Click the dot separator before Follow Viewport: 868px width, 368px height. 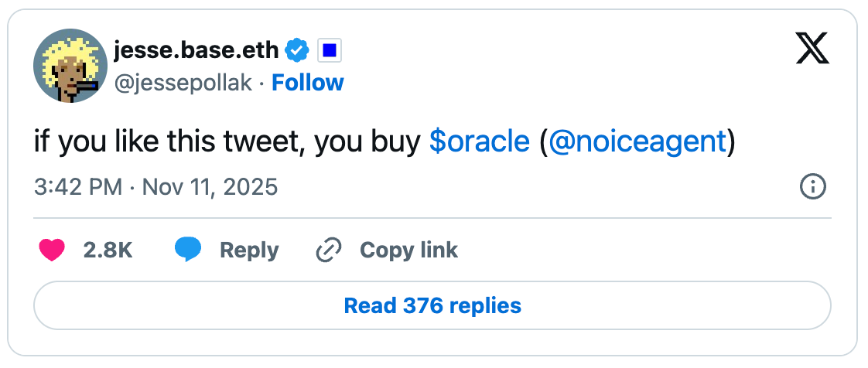coord(262,83)
